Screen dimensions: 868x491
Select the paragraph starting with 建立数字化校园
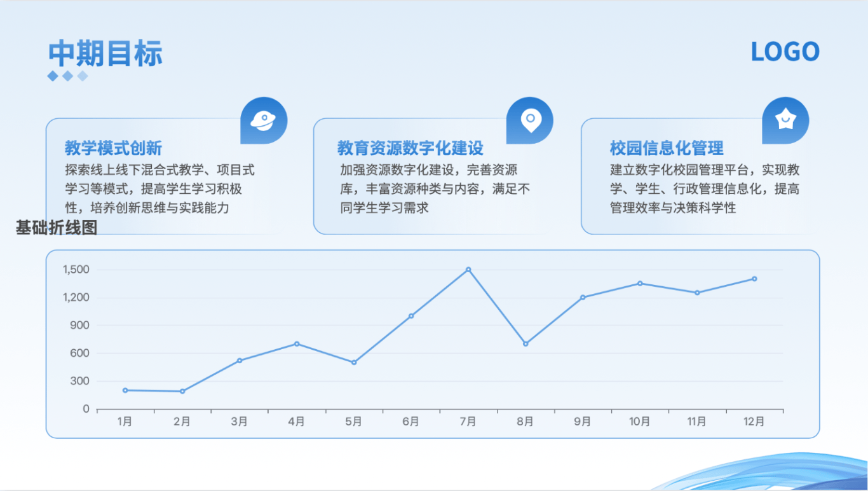(704, 189)
